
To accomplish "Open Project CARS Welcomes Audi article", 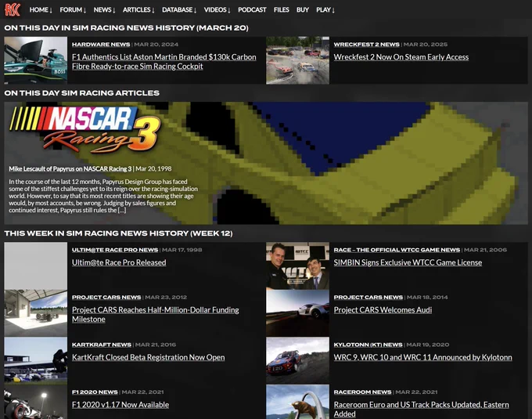I will pyautogui.click(x=383, y=310).
